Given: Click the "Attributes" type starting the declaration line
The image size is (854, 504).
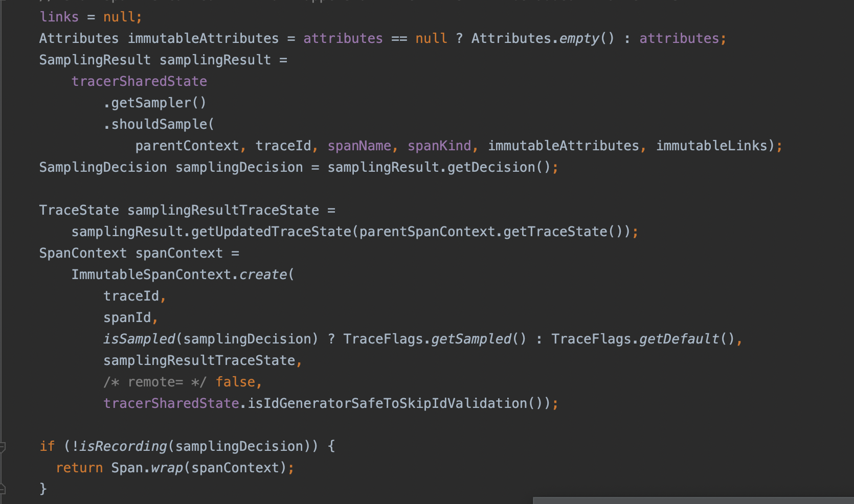Looking at the screenshot, I should click(x=79, y=38).
